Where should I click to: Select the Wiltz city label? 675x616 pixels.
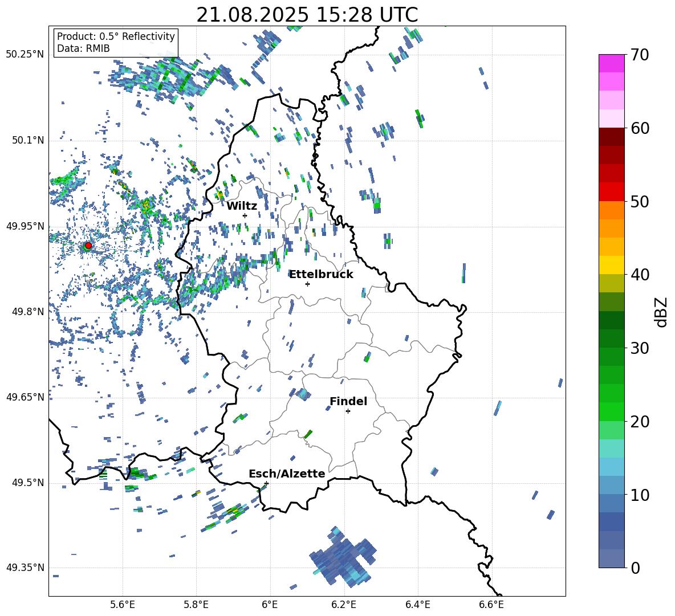click(x=242, y=206)
